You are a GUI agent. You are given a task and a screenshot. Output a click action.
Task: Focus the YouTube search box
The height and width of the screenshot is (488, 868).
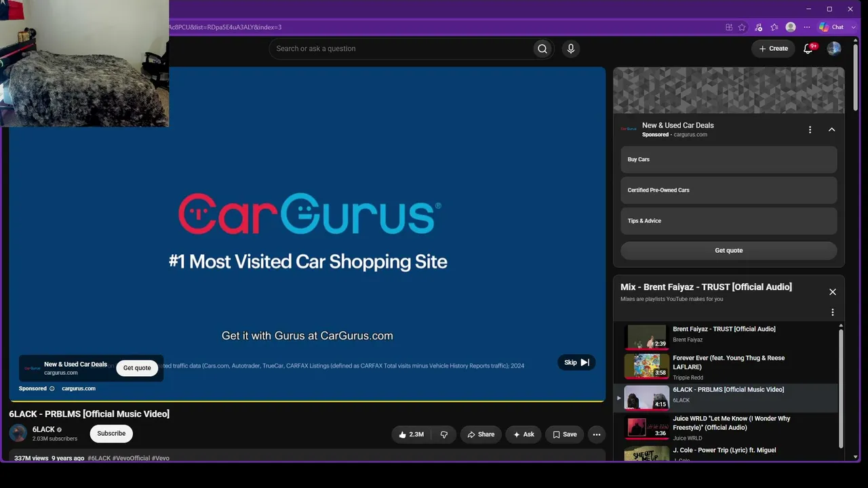[401, 49]
